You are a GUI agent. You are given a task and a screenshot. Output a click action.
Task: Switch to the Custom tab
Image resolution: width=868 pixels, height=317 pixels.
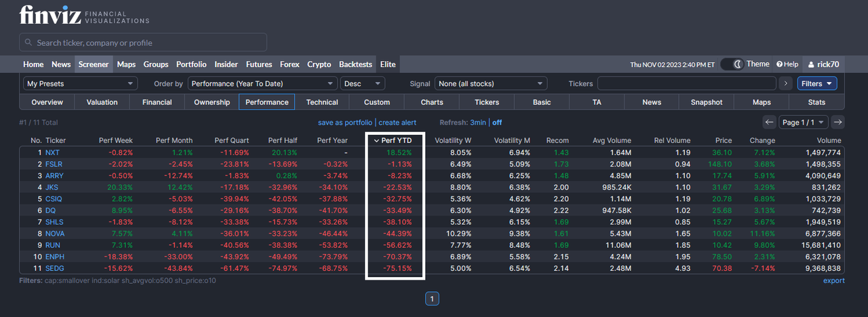(x=377, y=102)
